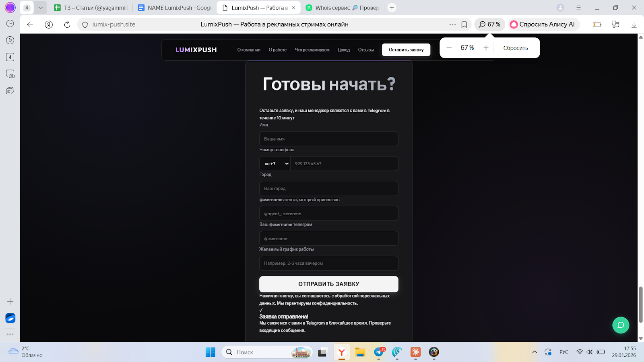The width and height of the screenshot is (644, 362).
Task: Increase zoom with the plus button
Action: (486, 48)
